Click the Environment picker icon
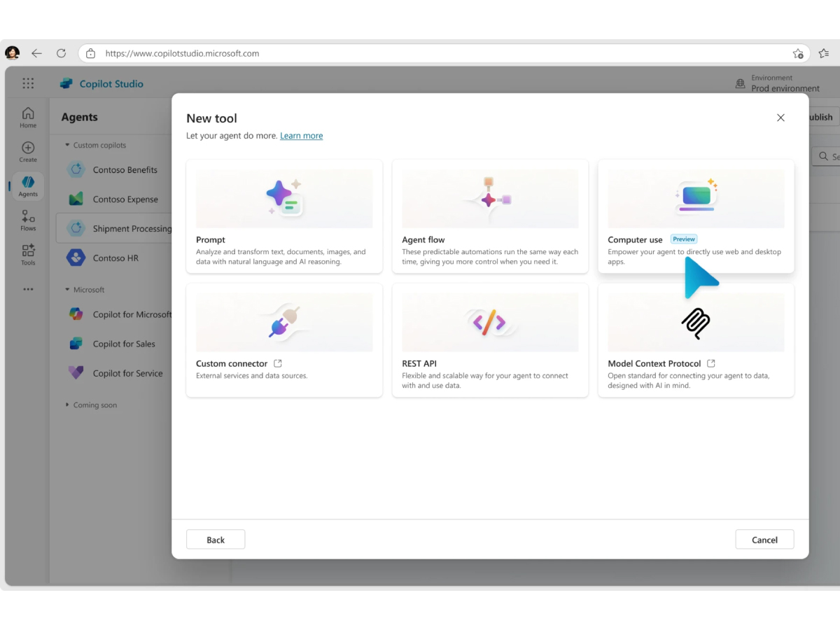840x630 pixels. 740,83
